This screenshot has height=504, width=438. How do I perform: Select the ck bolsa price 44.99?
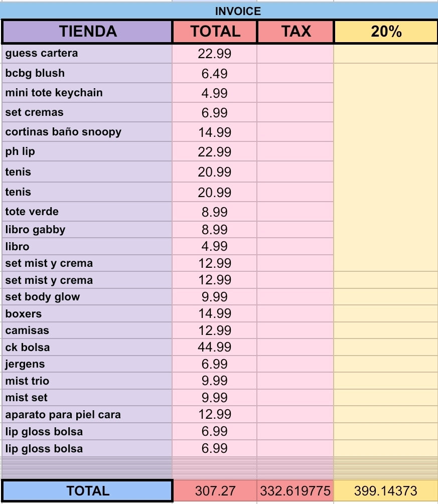click(215, 347)
